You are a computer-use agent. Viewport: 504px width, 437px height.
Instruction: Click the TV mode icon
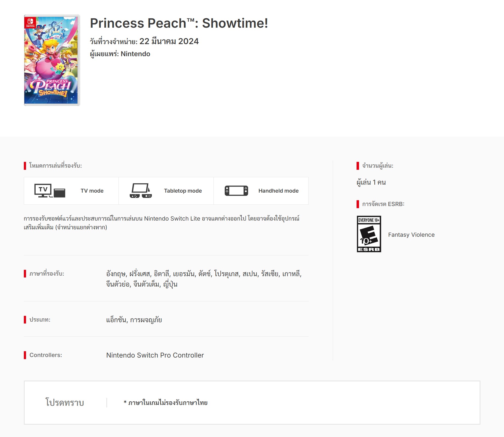pos(50,191)
